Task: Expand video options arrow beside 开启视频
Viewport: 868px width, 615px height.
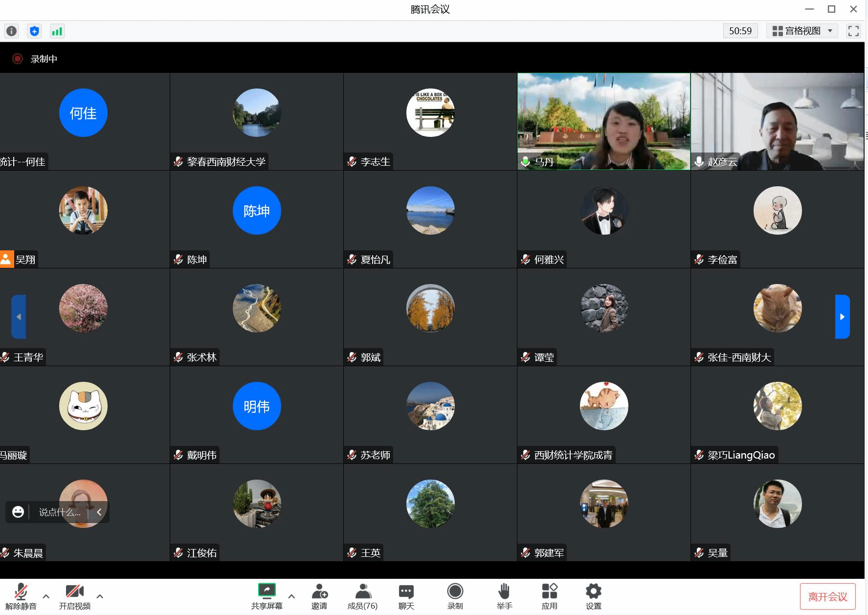Action: pyautogui.click(x=100, y=596)
